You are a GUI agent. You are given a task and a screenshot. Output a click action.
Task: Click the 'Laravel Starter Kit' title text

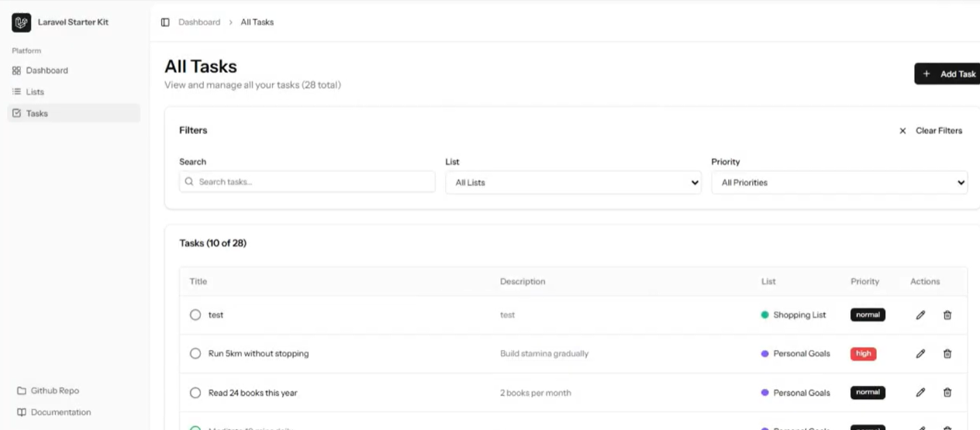click(x=73, y=22)
